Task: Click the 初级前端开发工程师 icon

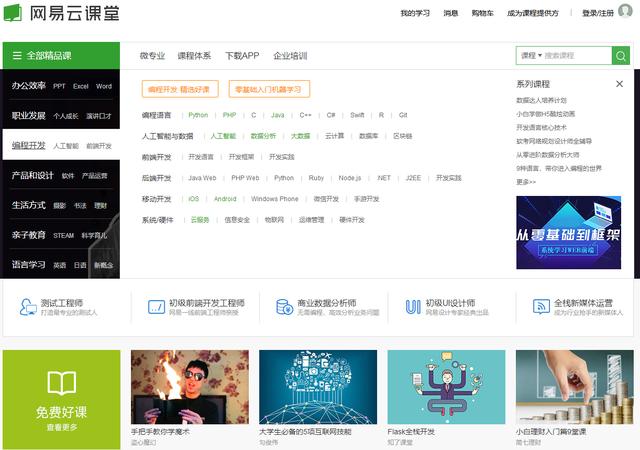Action: [x=156, y=306]
